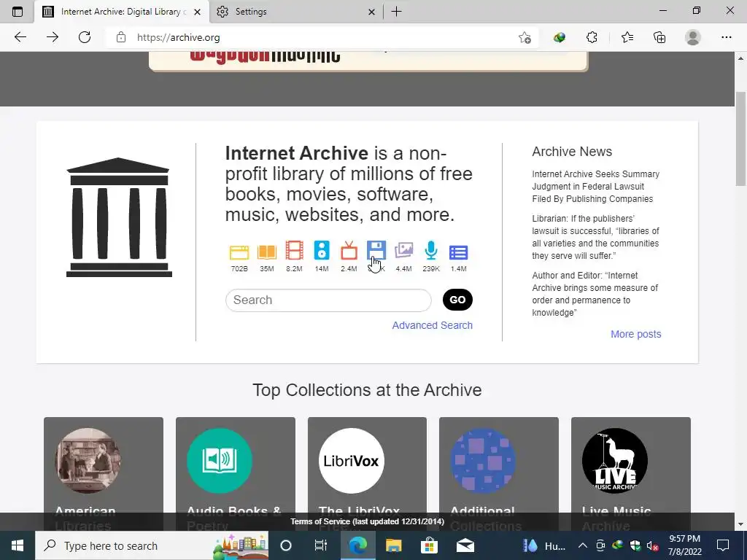This screenshot has height=560, width=747.
Task: Open the Favorites list
Action: [x=627, y=37]
